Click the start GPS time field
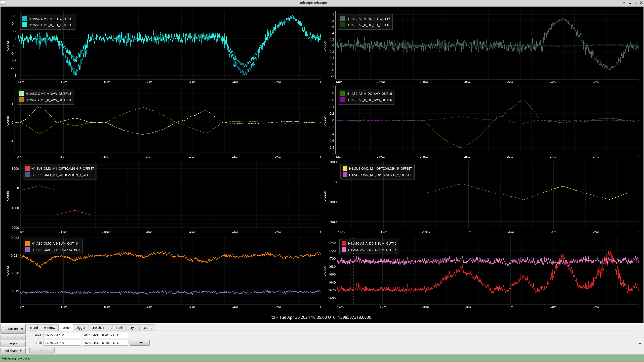The height and width of the screenshot is (362, 644). [62, 335]
